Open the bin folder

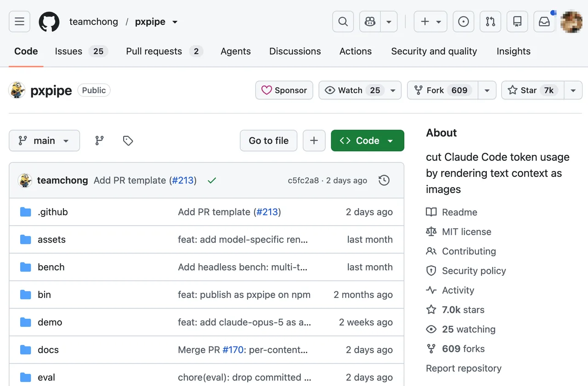click(44, 295)
